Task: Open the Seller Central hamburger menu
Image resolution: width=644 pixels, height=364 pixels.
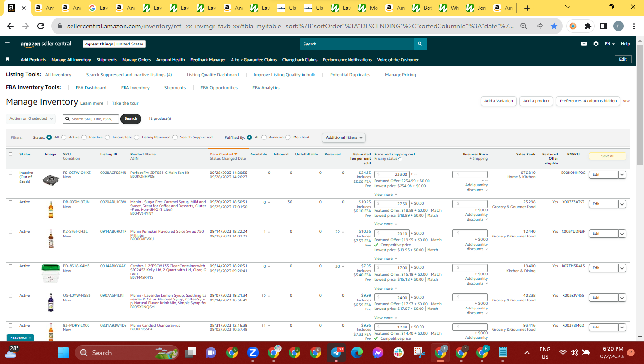Action: pos(7,44)
